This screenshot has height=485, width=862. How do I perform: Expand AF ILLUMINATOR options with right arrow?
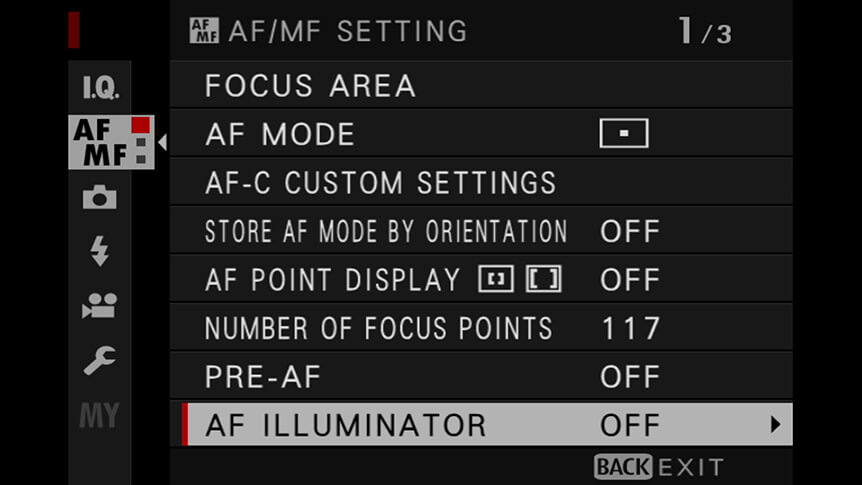click(776, 425)
